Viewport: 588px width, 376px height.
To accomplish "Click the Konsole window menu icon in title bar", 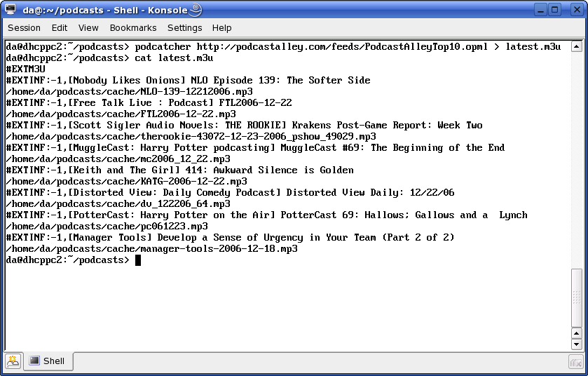I will [x=11, y=9].
